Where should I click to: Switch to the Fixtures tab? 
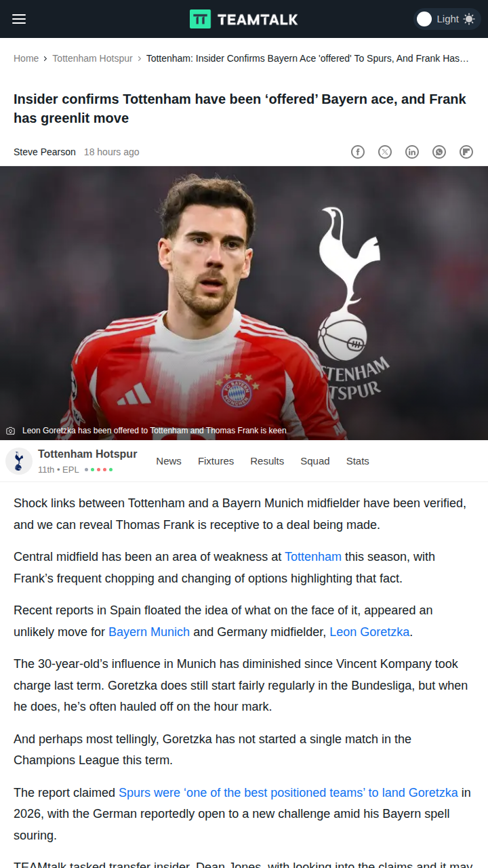click(x=216, y=461)
